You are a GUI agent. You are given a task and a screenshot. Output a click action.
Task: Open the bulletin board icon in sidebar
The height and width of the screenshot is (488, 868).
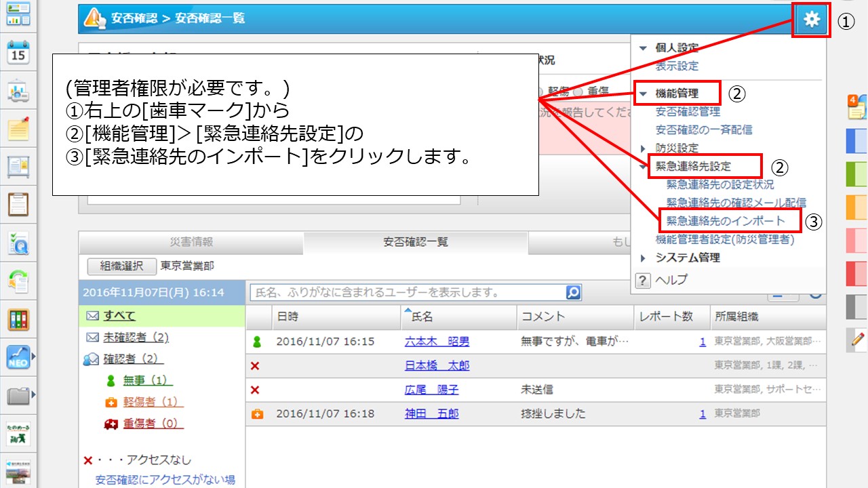[18, 166]
